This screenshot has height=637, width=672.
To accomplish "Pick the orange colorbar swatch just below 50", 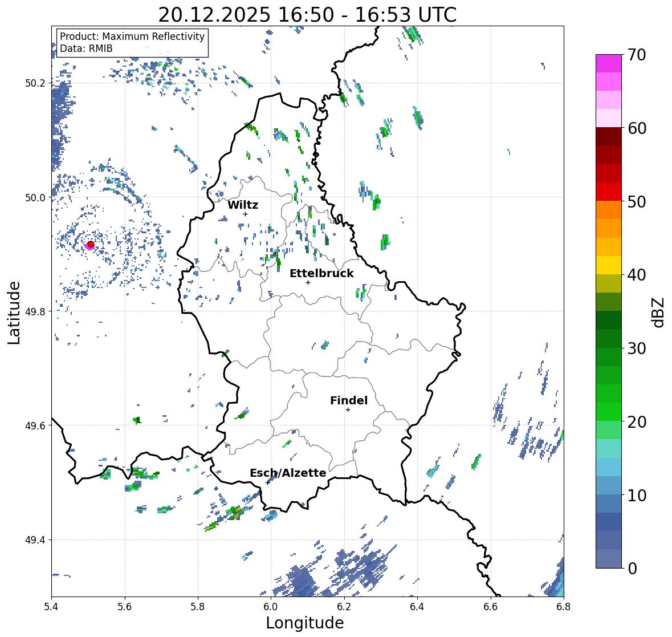I will click(x=609, y=210).
